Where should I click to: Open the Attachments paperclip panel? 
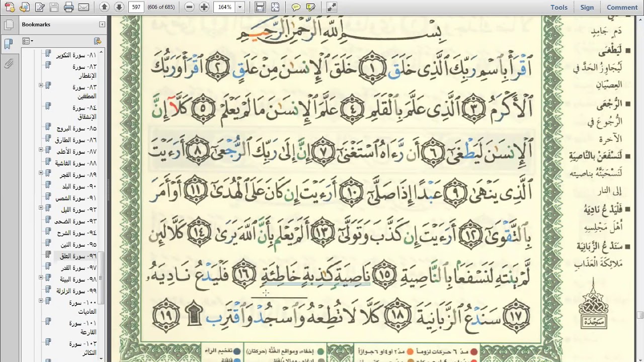8,63
